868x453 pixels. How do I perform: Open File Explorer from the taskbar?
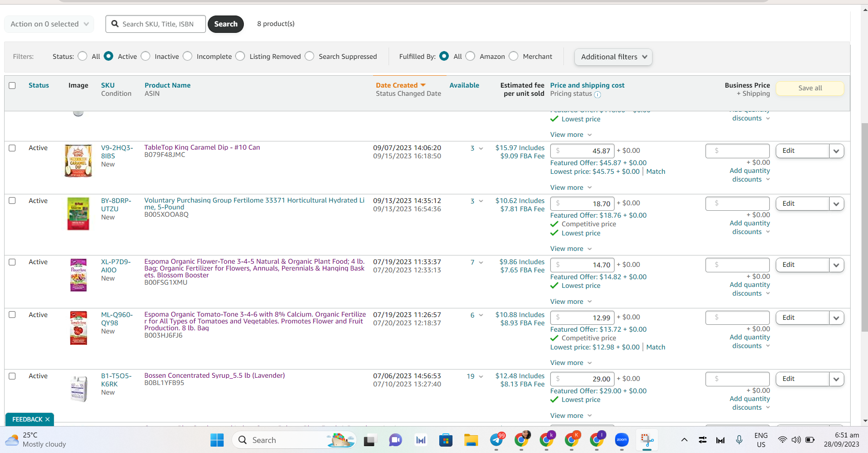coord(471,440)
